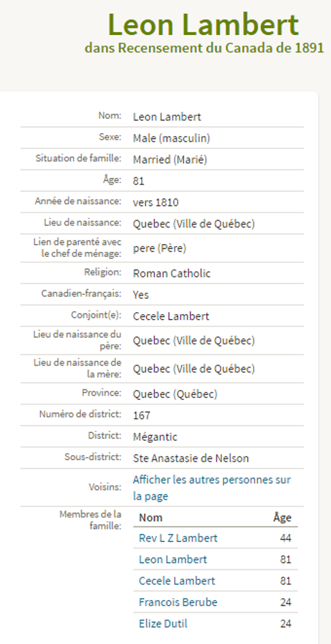Click 'Afficher les autres personnes sur la page'
Viewport: 331px width, 644px height.
(212, 488)
